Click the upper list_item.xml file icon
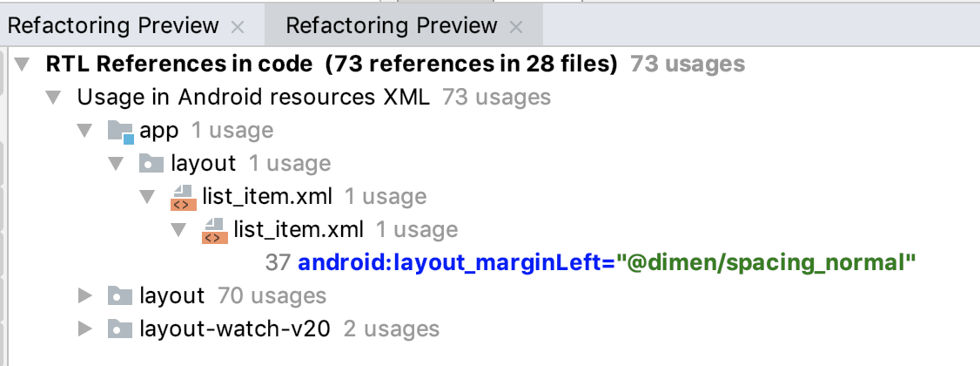980x366 pixels. pos(183,198)
